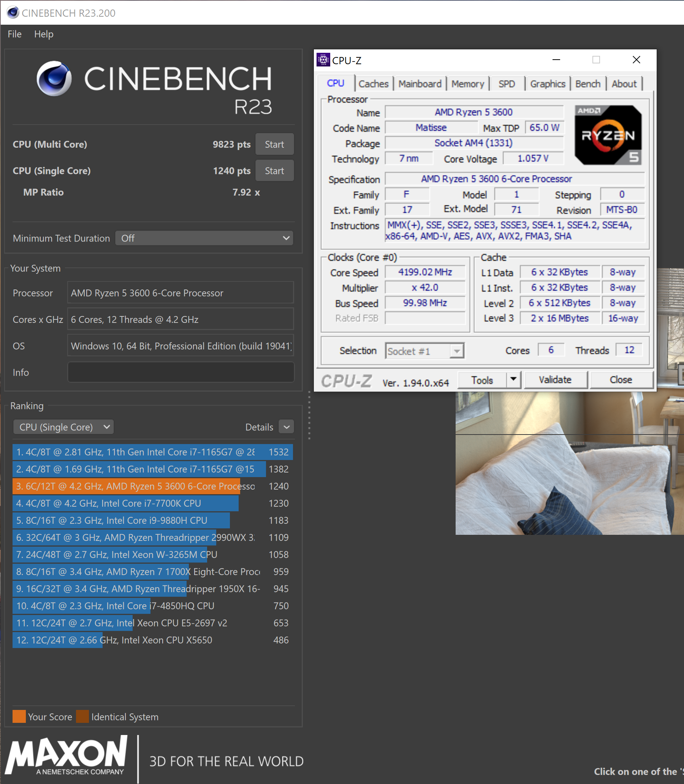Click the Instructions list in CPU-Z

click(515, 231)
